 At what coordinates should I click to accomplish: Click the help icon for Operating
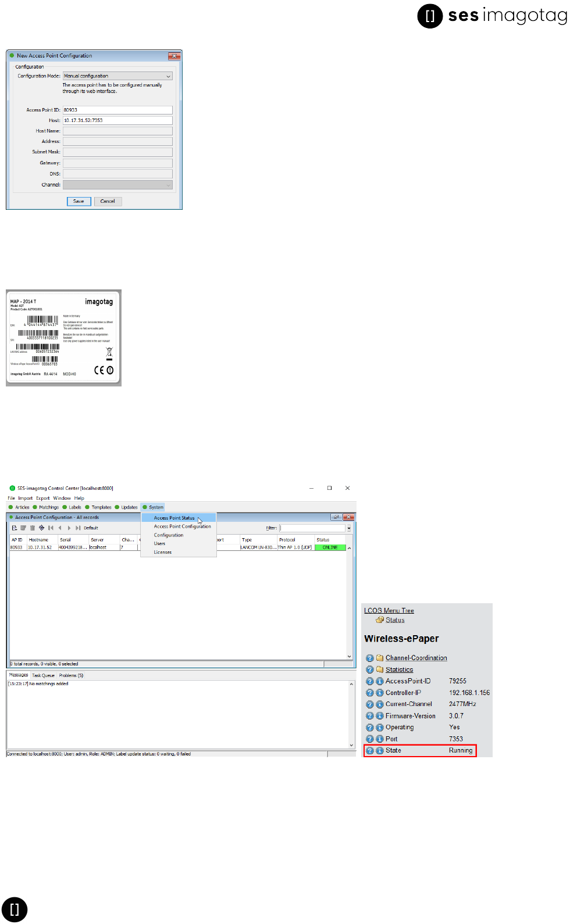(370, 728)
